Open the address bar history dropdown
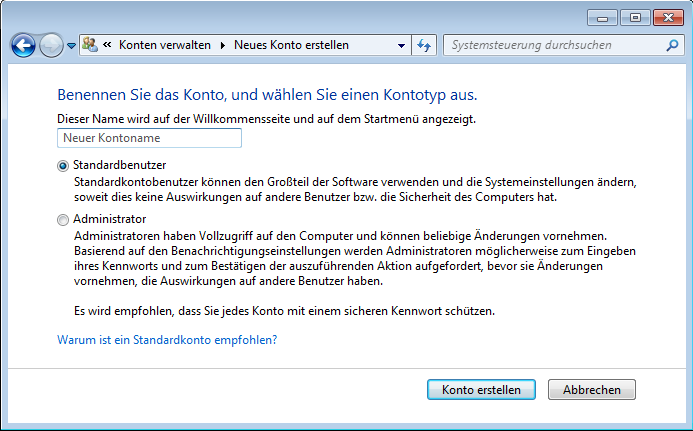Image resolution: width=693 pixels, height=431 pixels. coord(401,45)
